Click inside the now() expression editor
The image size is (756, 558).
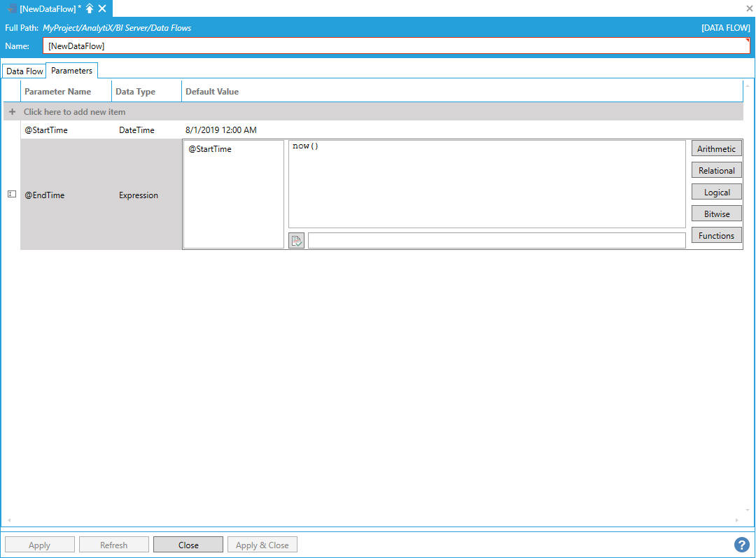coord(486,183)
